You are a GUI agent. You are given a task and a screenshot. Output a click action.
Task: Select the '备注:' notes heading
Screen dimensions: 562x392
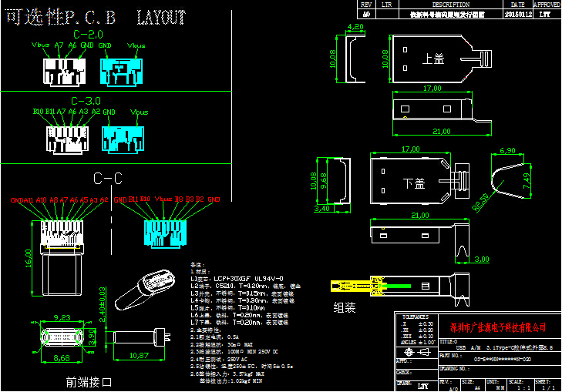coord(197,265)
